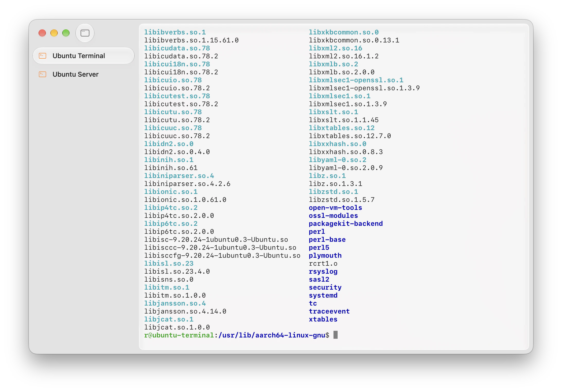Click libyaml-0.so.2 entry
This screenshot has height=392, width=562.
338,160
